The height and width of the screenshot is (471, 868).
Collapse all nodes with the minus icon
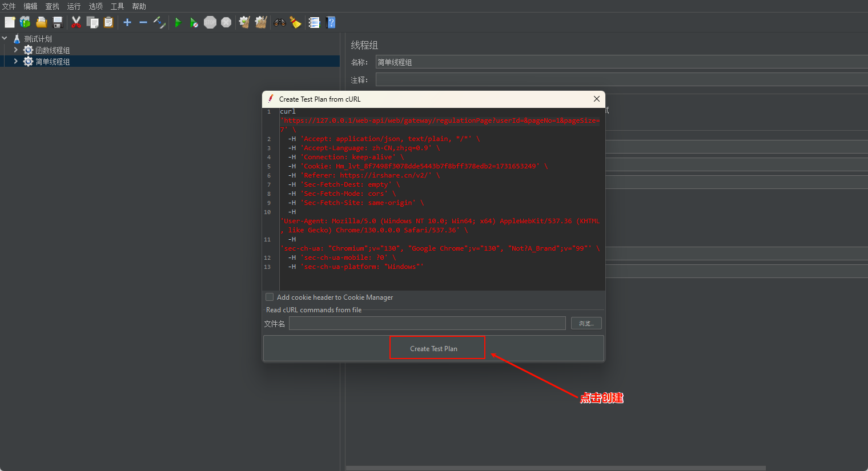point(143,22)
